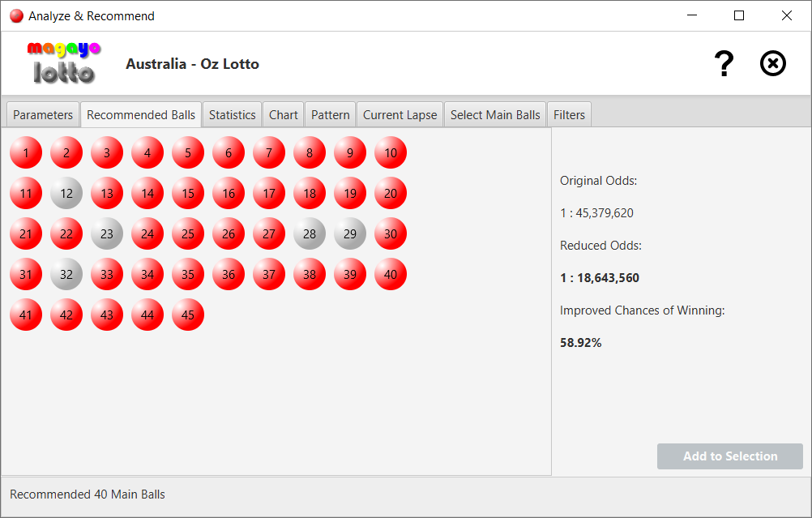Toggle ball number 12 on
Screen dimensions: 812x518
(x=66, y=193)
